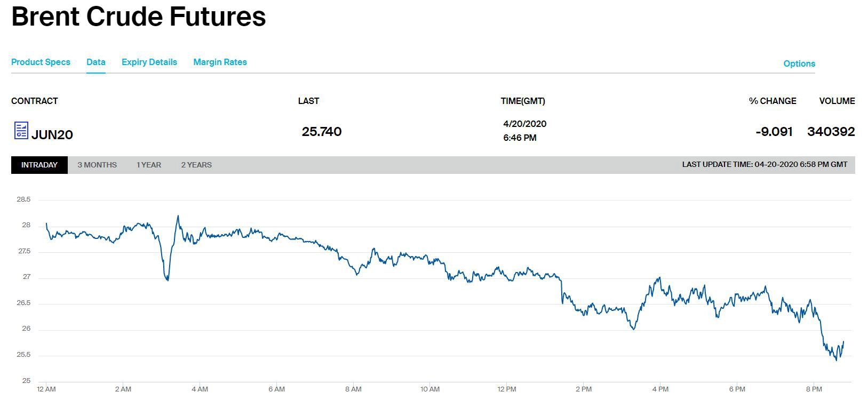Screen dimensions: 868x400
Task: Switch chart to 3 MONTHS range
Action: 97,165
